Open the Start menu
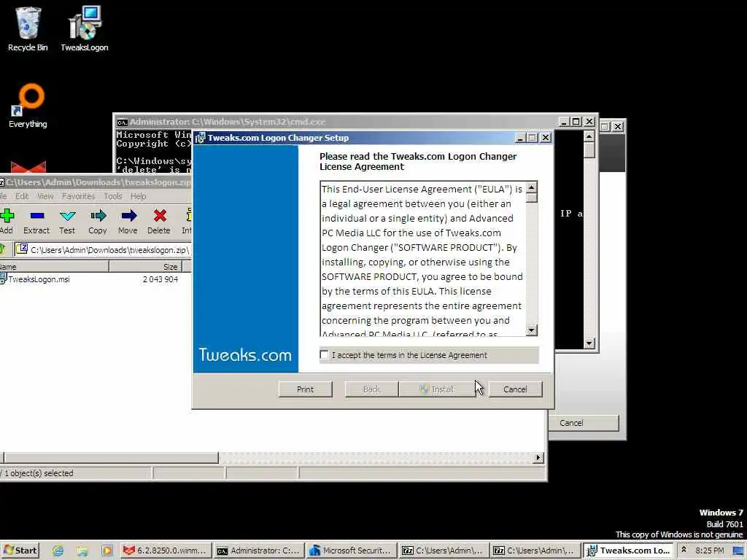Image resolution: width=747 pixels, height=560 pixels. coord(20,551)
